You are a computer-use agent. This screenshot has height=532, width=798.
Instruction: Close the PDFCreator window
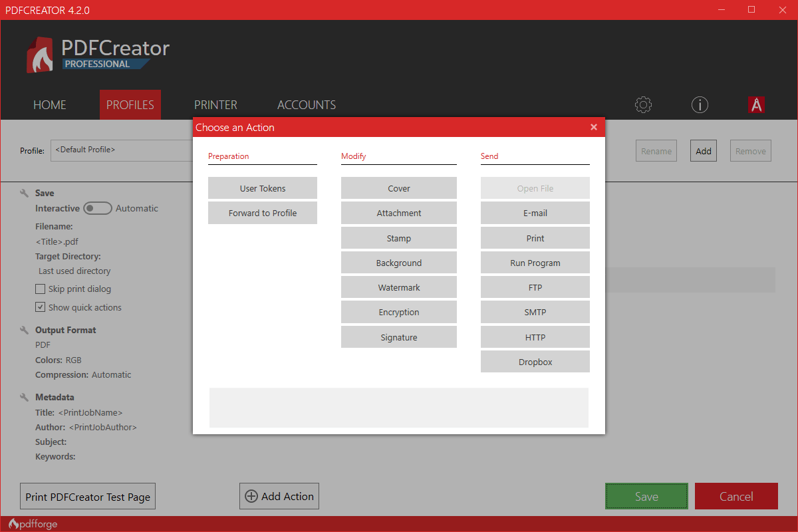click(782, 9)
